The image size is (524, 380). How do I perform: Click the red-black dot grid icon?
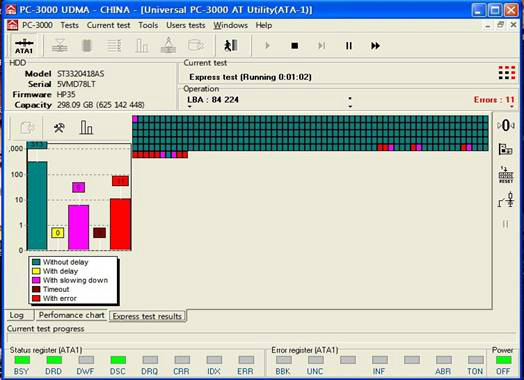tap(507, 73)
